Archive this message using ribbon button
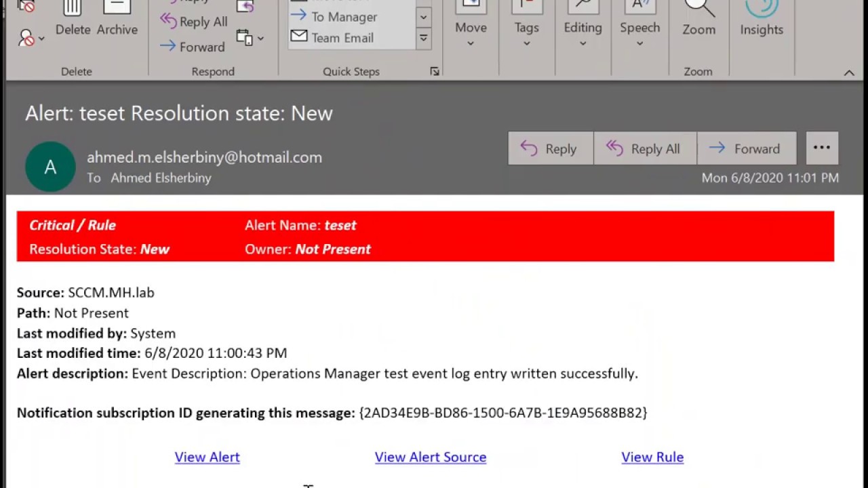The width and height of the screenshot is (868, 488). click(117, 19)
